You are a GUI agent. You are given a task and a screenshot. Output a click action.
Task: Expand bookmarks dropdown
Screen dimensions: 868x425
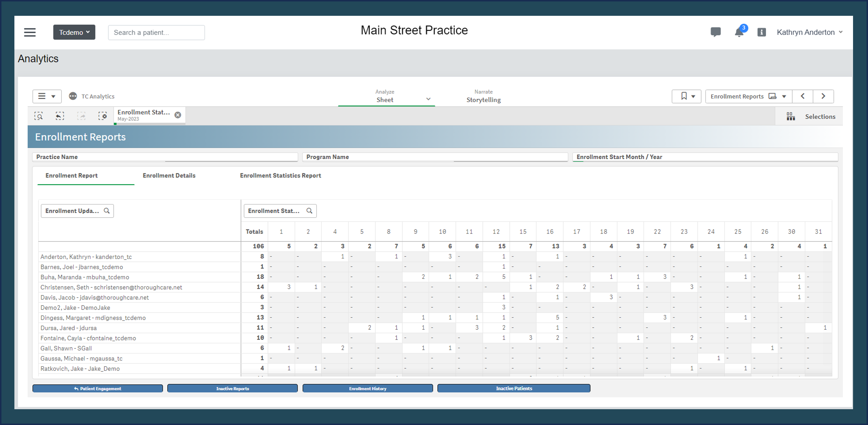687,96
